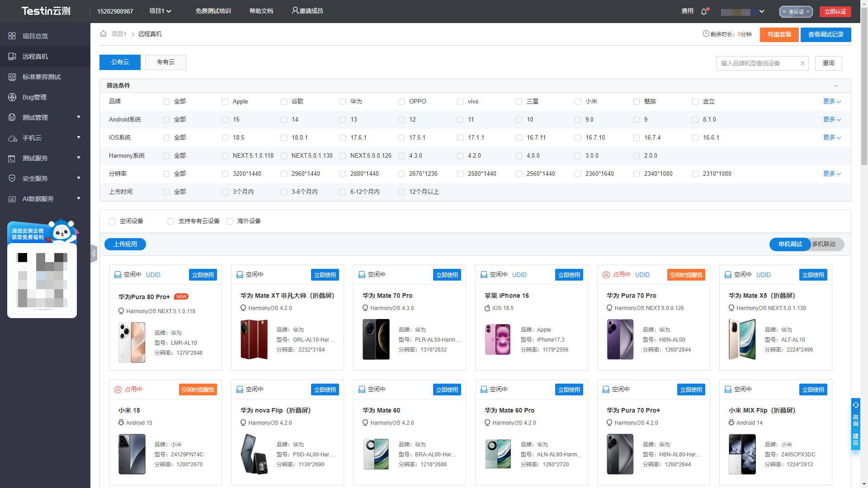This screenshot has height=488, width=868.
Task: Click the 上传应用 button
Action: (x=125, y=244)
